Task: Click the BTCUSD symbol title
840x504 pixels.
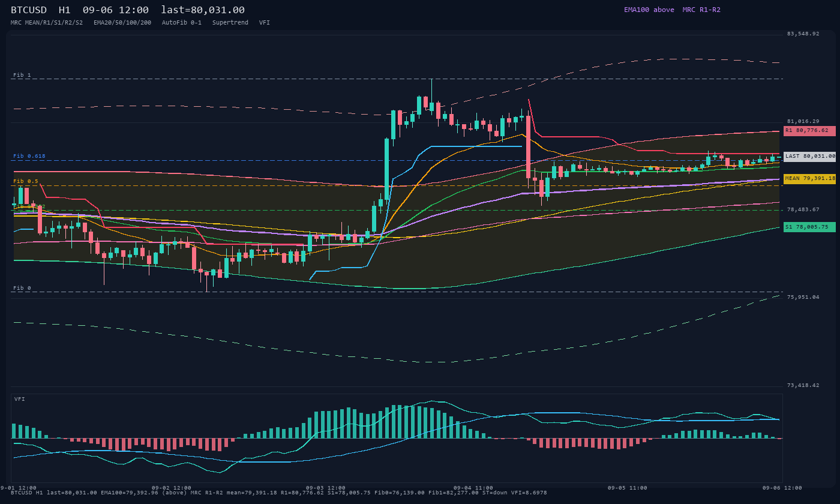Action: pos(29,10)
